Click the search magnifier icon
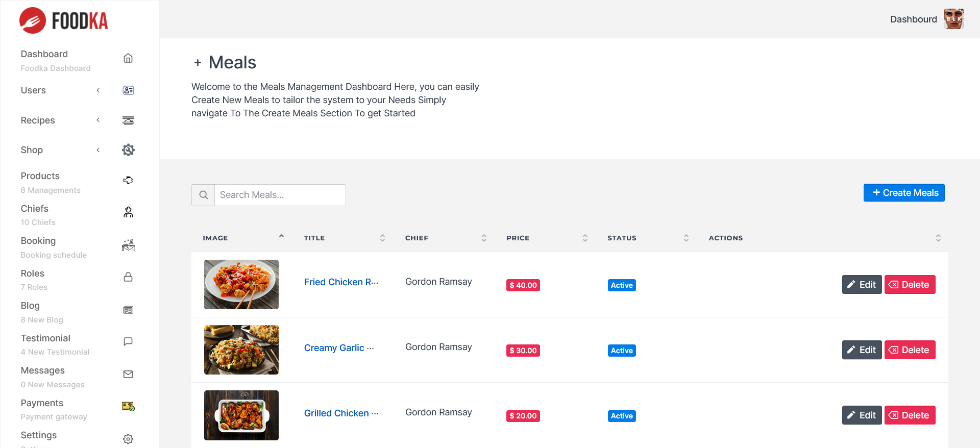980x448 pixels. click(x=203, y=195)
